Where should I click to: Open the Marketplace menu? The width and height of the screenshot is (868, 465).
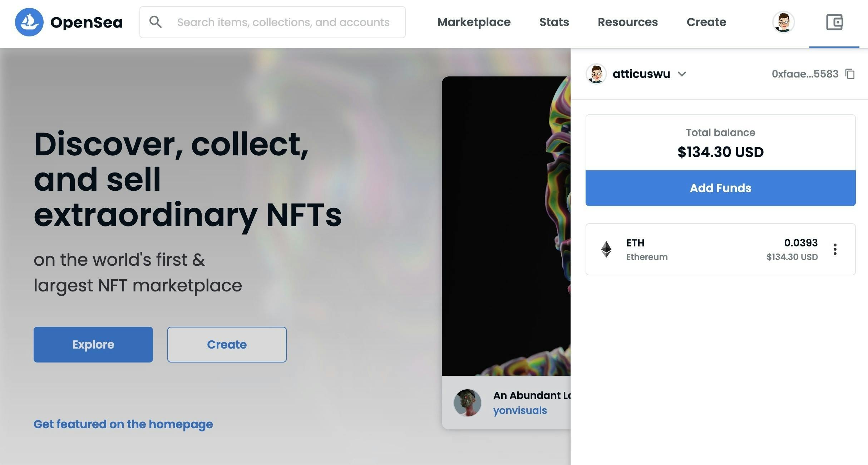(x=474, y=22)
